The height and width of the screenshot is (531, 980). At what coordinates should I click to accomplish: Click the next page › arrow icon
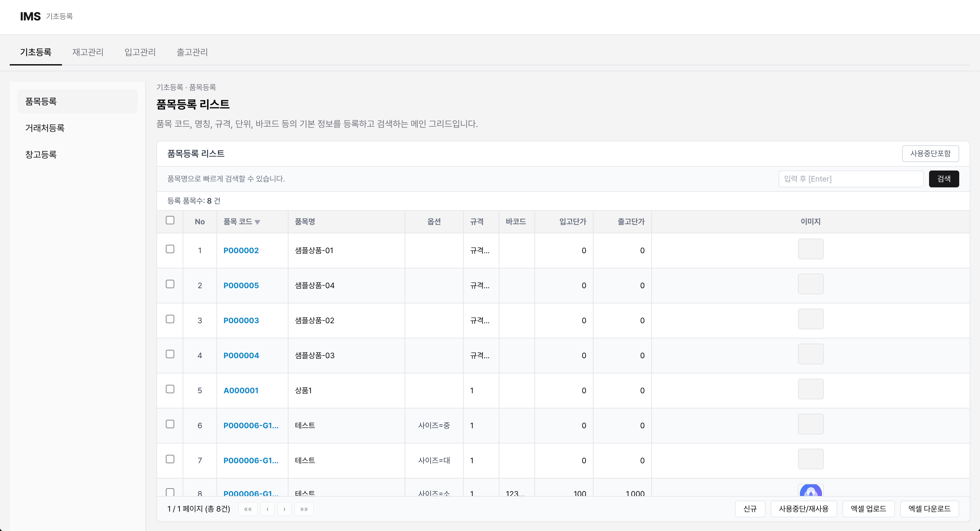pos(285,509)
